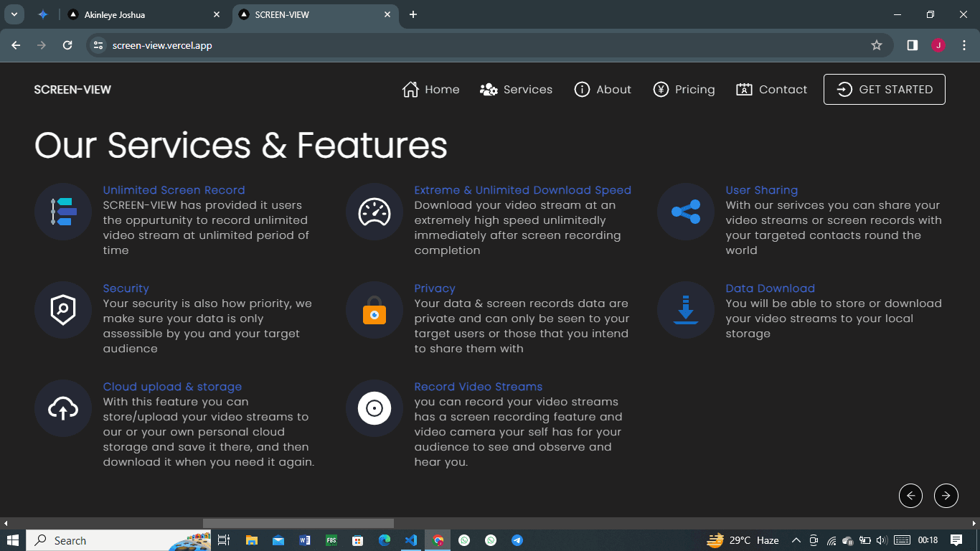Click the Record Video Streams disc icon
Image resolution: width=980 pixels, height=551 pixels.
tap(374, 408)
